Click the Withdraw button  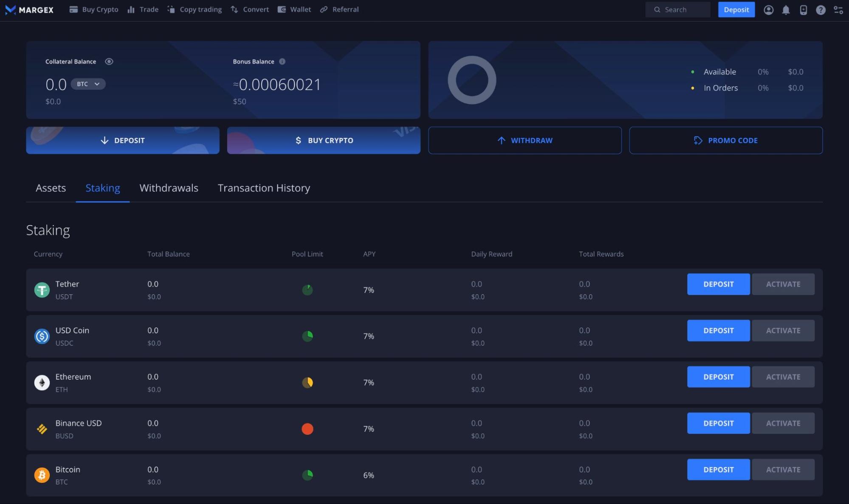[x=525, y=140]
